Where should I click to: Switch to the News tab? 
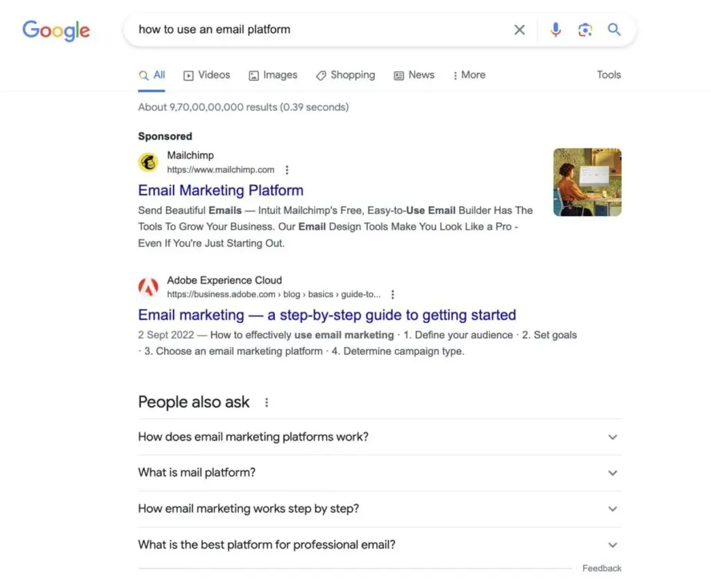click(415, 75)
